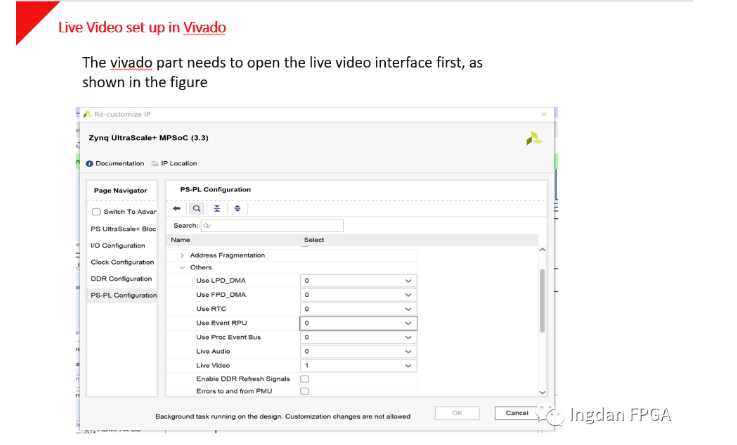Click the Cancel button
This screenshot has height=445, width=737.
517,413
